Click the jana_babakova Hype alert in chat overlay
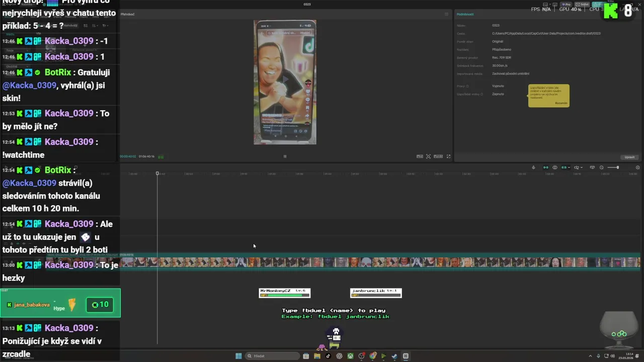The width and height of the screenshot is (644, 362). 60,303
